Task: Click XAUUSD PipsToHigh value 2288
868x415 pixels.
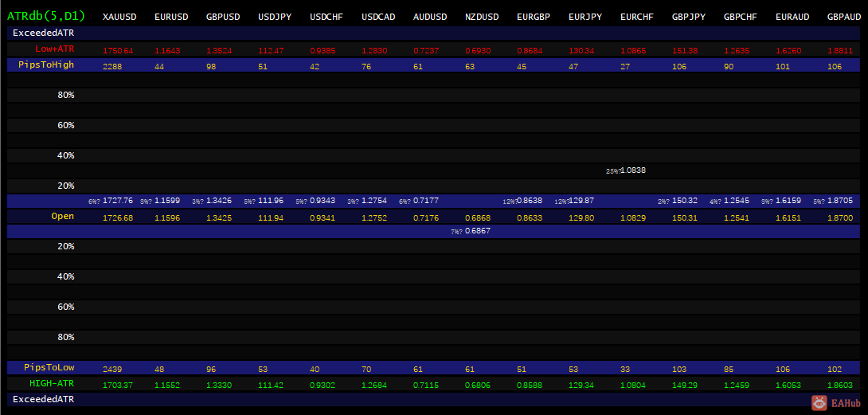Action: coord(113,66)
